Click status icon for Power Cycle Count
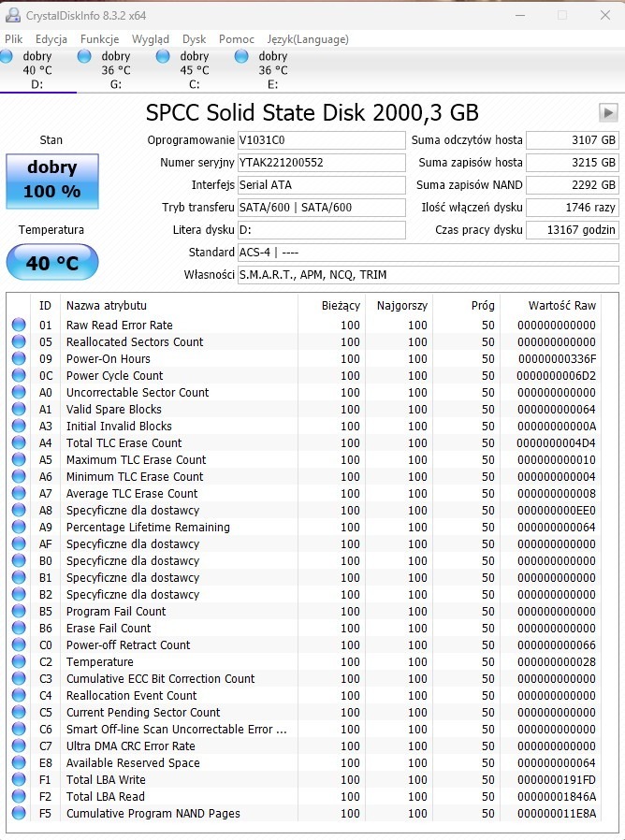 coord(19,375)
